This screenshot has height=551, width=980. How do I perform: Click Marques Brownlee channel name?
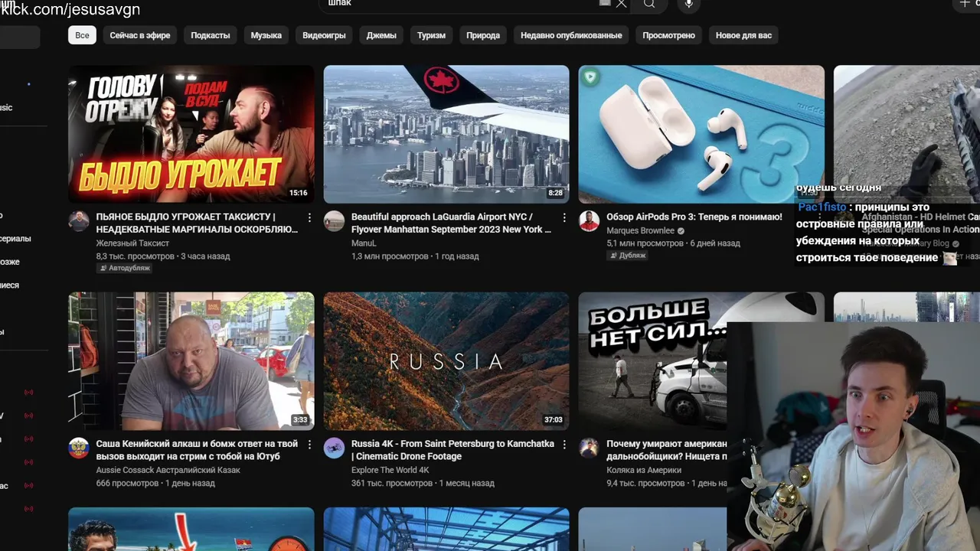[640, 230]
